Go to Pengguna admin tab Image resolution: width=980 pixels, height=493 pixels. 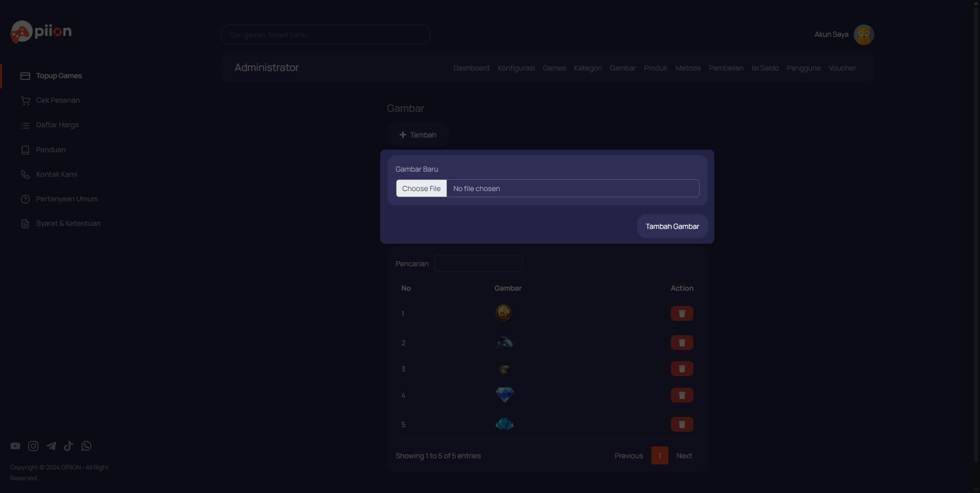coord(803,68)
